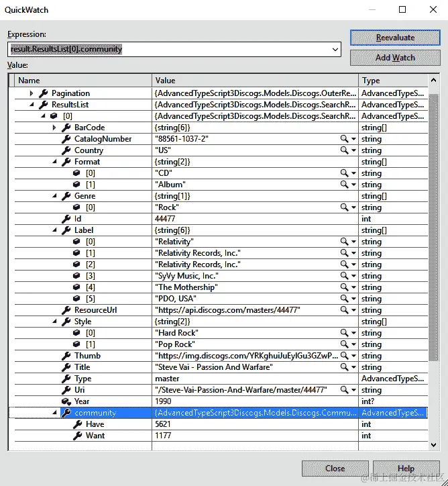The height and width of the screenshot is (486, 448).
Task: Open visualizer magnifier for "Album" value
Action: click(x=344, y=185)
